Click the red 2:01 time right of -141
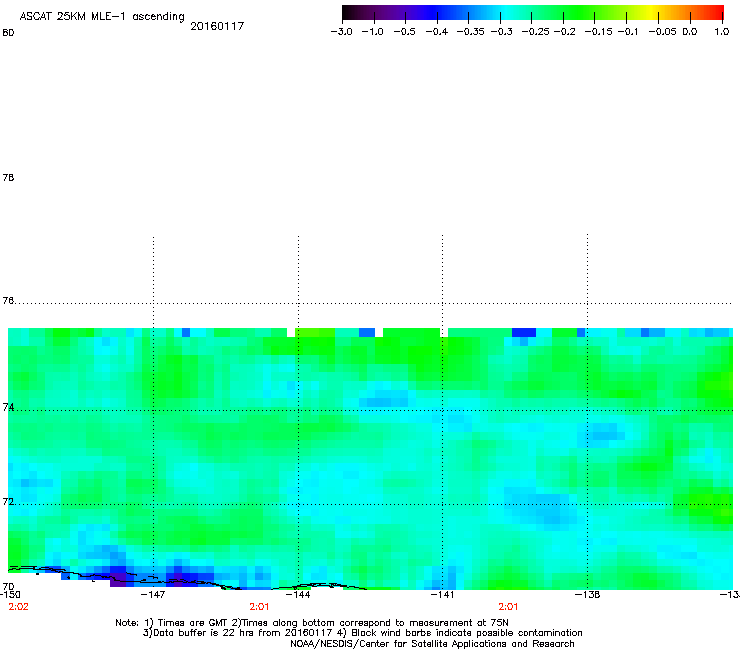The image size is (740, 650). [x=508, y=607]
